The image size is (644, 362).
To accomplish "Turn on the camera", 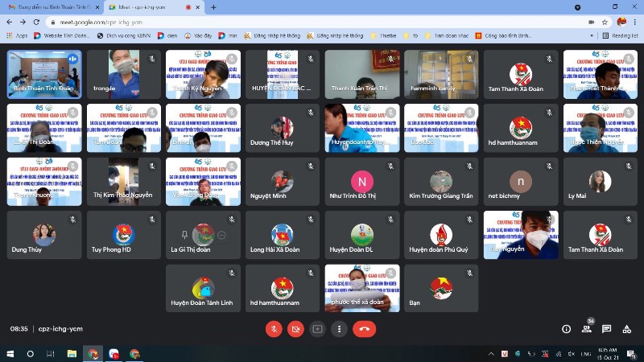I will click(x=295, y=329).
